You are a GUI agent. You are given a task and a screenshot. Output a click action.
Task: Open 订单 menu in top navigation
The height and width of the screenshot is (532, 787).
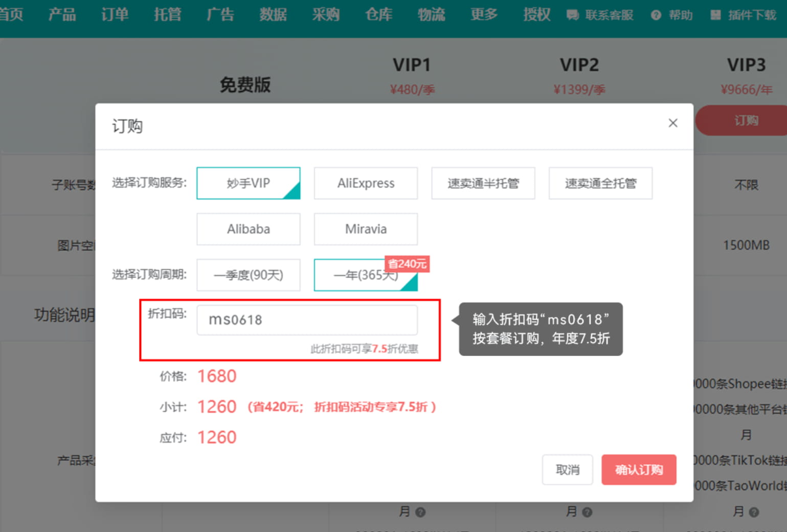coord(115,14)
